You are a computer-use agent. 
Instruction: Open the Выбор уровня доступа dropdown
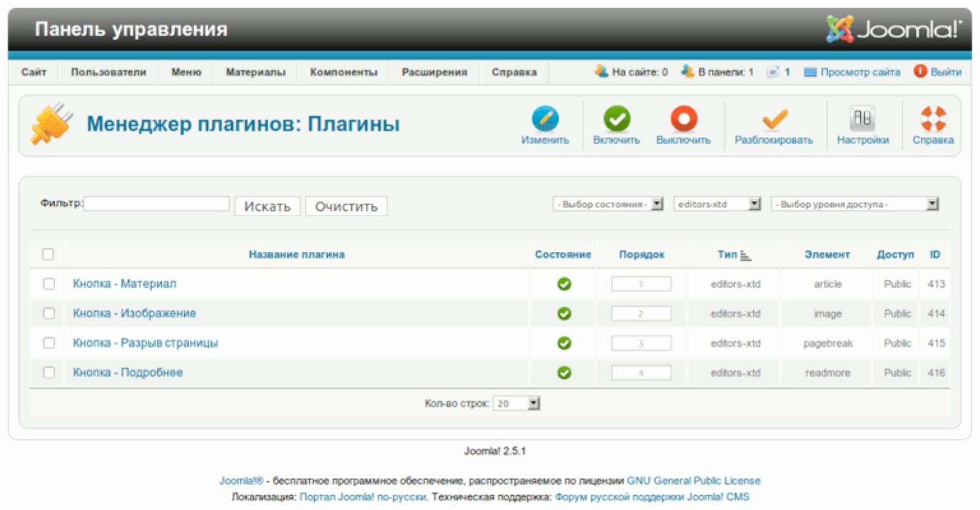click(855, 204)
